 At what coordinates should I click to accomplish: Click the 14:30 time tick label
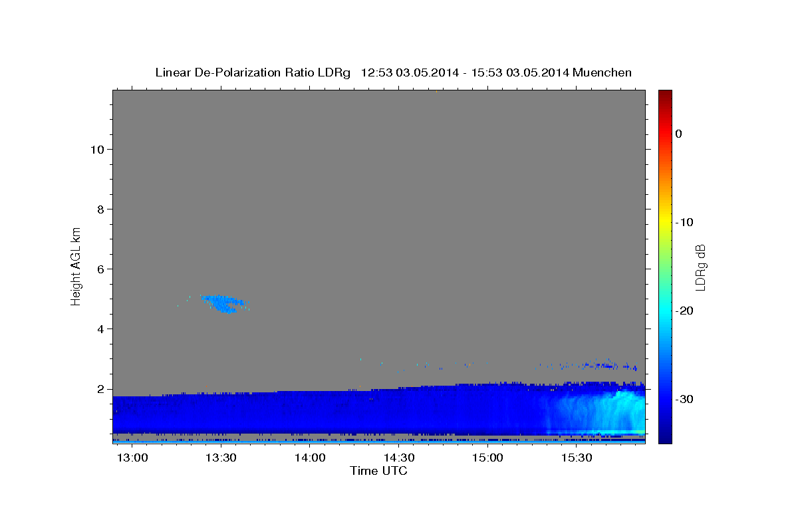[x=399, y=458]
